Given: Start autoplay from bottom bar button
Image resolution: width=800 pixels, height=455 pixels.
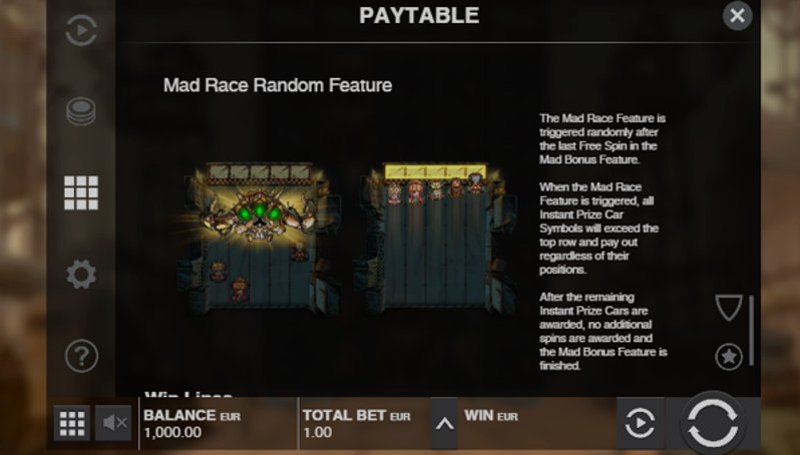Looking at the screenshot, I should click(640, 423).
